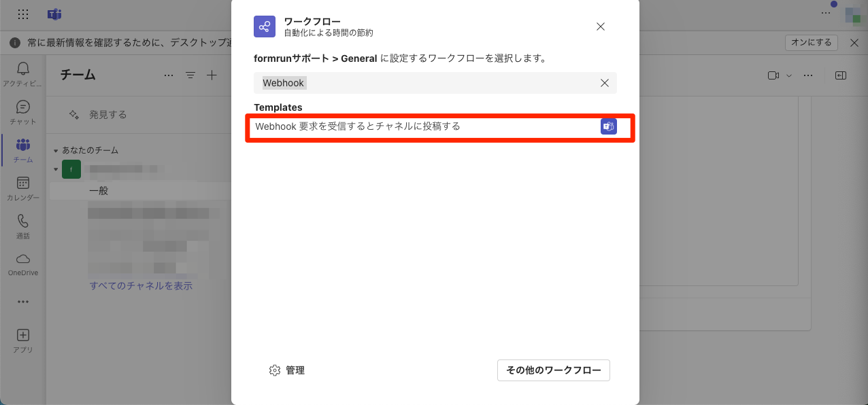This screenshot has width=868, height=405.
Task: Clear the Webhook search text
Action: (604, 83)
